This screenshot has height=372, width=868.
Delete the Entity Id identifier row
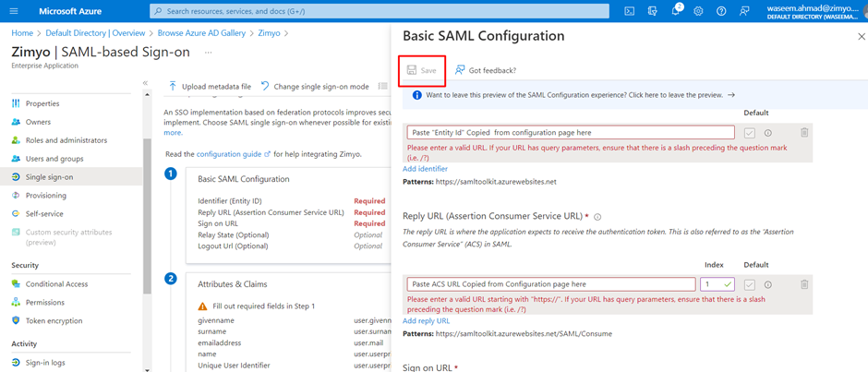(x=804, y=132)
